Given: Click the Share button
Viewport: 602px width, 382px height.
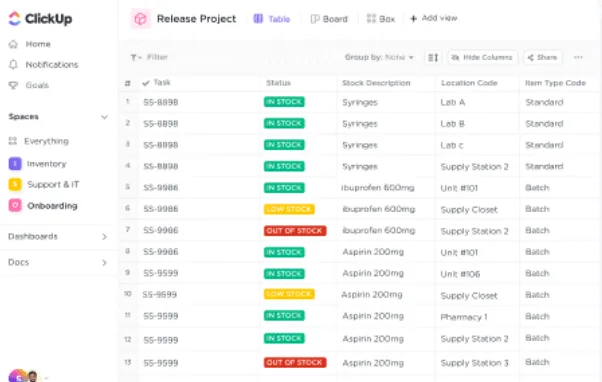Looking at the screenshot, I should click(x=542, y=58).
